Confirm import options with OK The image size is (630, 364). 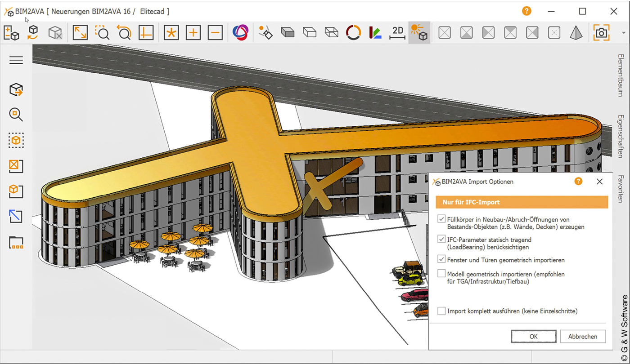tap(533, 336)
